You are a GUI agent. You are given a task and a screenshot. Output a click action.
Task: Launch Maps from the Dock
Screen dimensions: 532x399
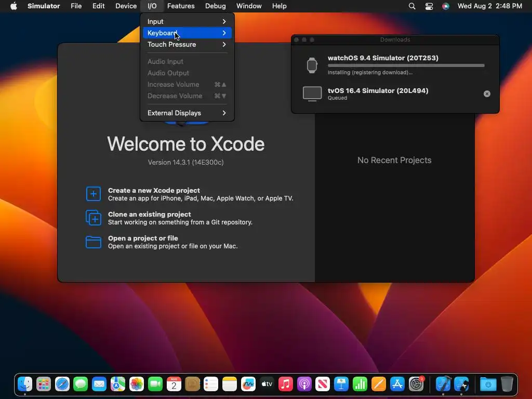[118, 384]
